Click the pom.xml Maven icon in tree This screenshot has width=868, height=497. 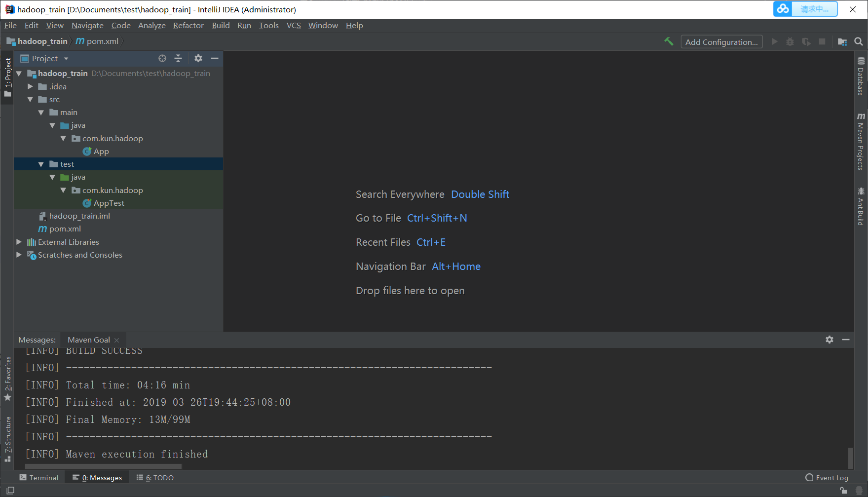coord(43,229)
